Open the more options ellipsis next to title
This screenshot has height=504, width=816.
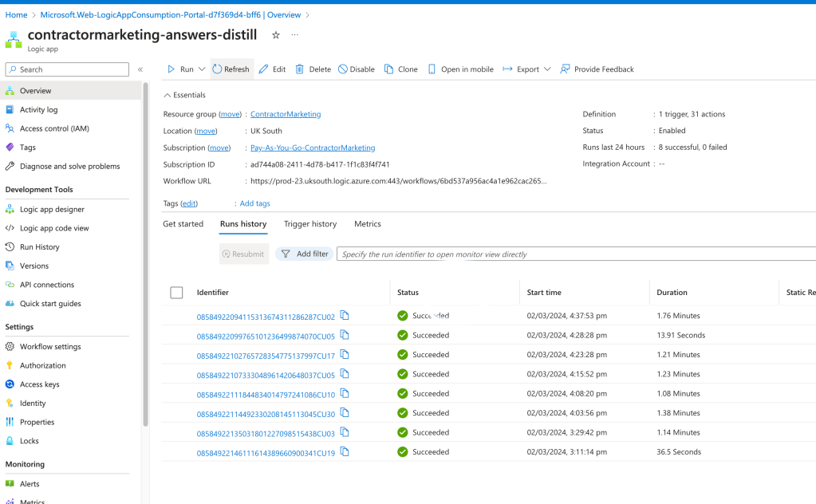295,35
